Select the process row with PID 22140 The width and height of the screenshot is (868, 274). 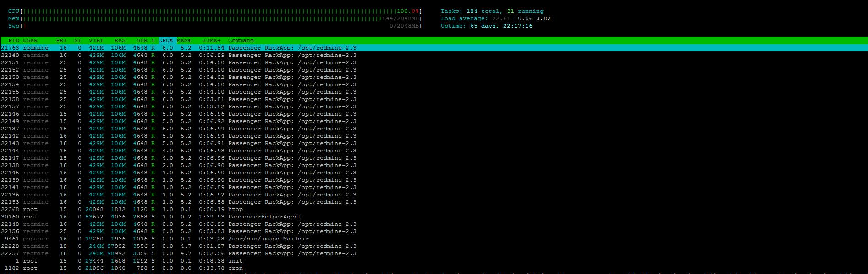[x=434, y=55]
